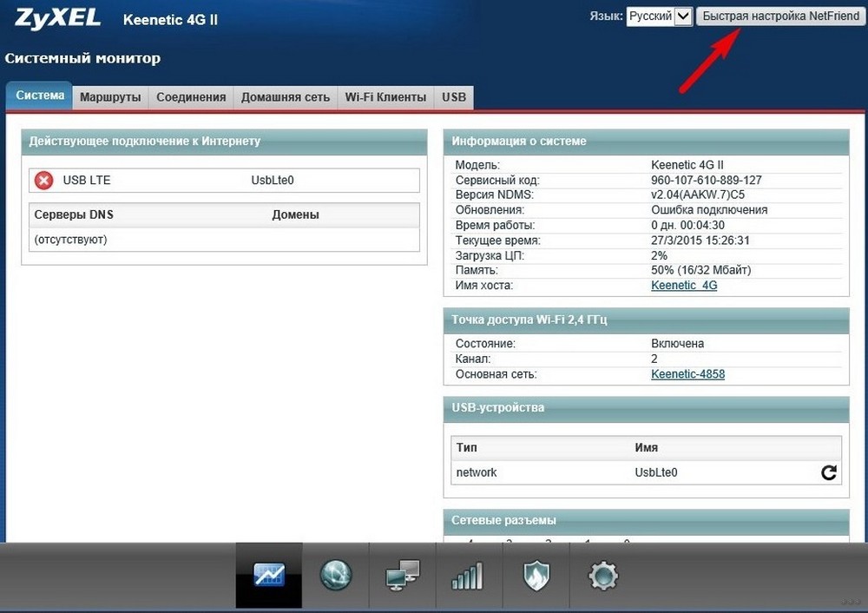
Task: Click the refresh icon for UsbLte0 device
Action: (x=829, y=472)
